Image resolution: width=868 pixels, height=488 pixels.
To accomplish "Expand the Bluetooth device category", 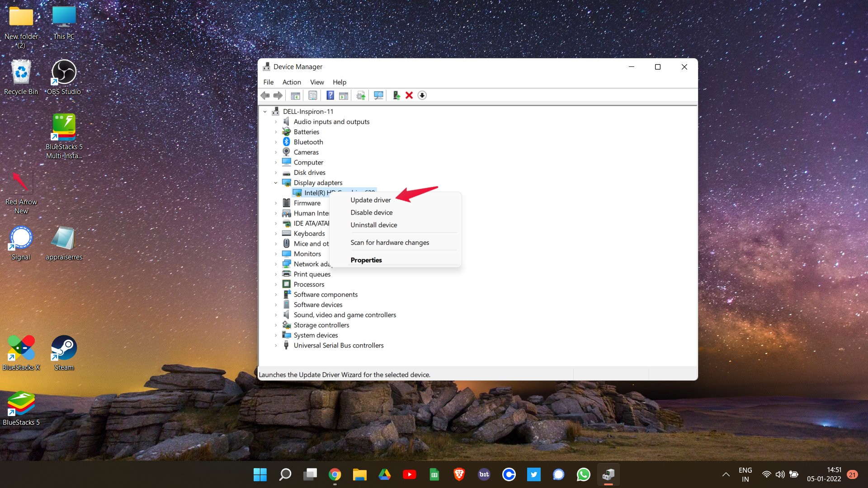I will click(x=276, y=142).
